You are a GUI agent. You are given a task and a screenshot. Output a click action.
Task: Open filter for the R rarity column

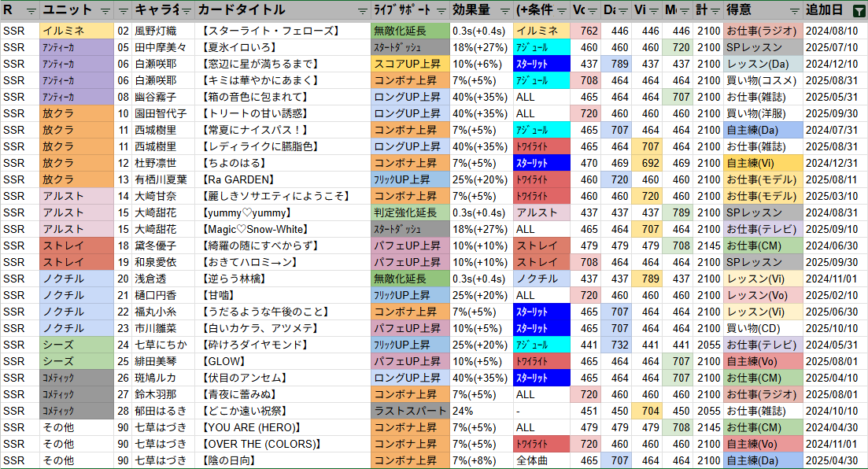tap(31, 11)
